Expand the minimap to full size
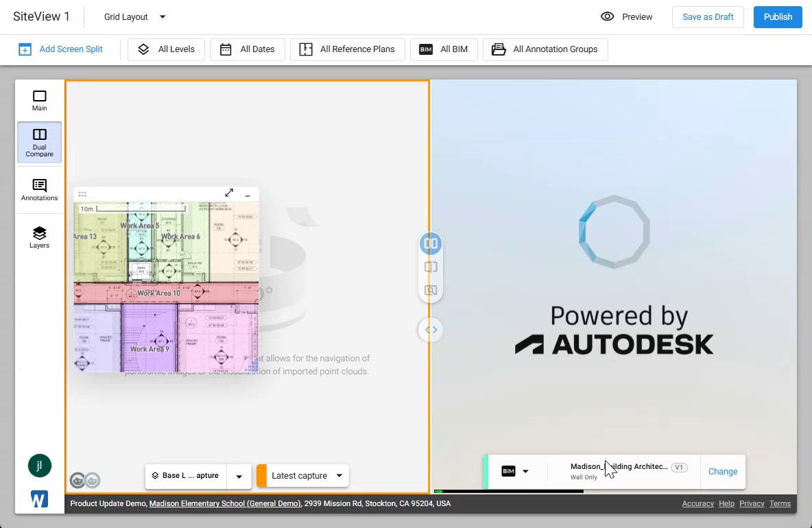Viewport: 812px width, 528px height. (x=229, y=193)
